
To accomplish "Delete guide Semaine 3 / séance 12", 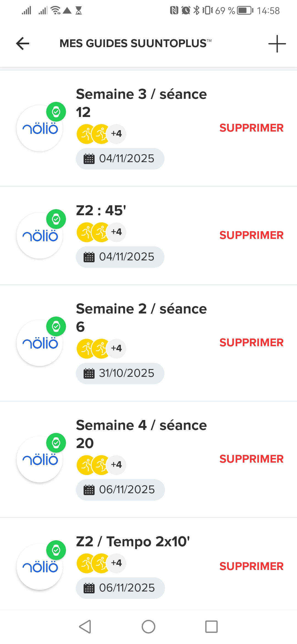I will click(251, 128).
